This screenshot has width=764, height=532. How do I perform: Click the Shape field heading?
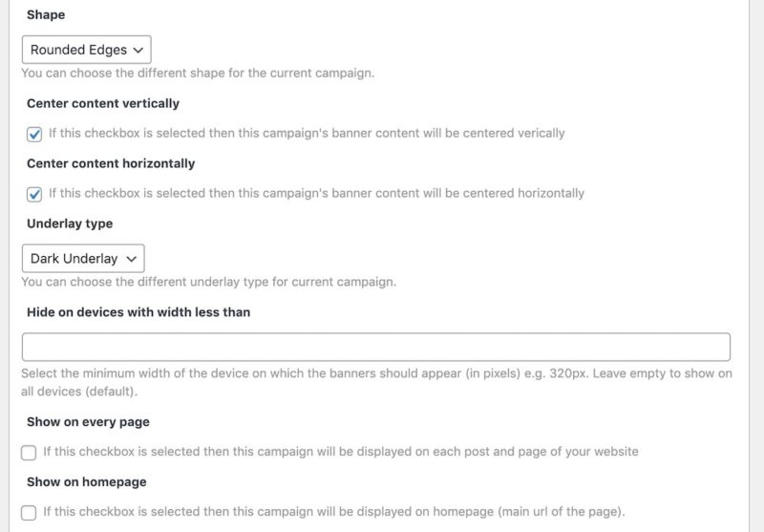pos(46,14)
